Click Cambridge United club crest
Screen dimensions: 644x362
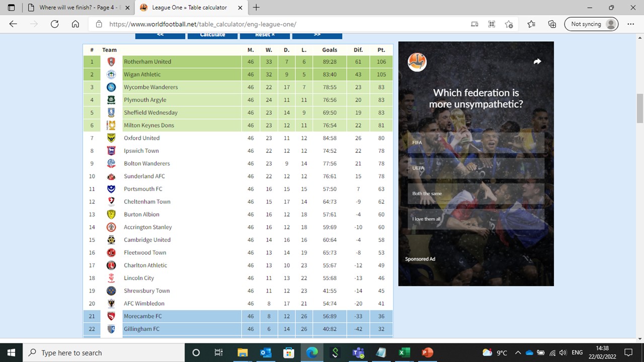click(x=111, y=240)
